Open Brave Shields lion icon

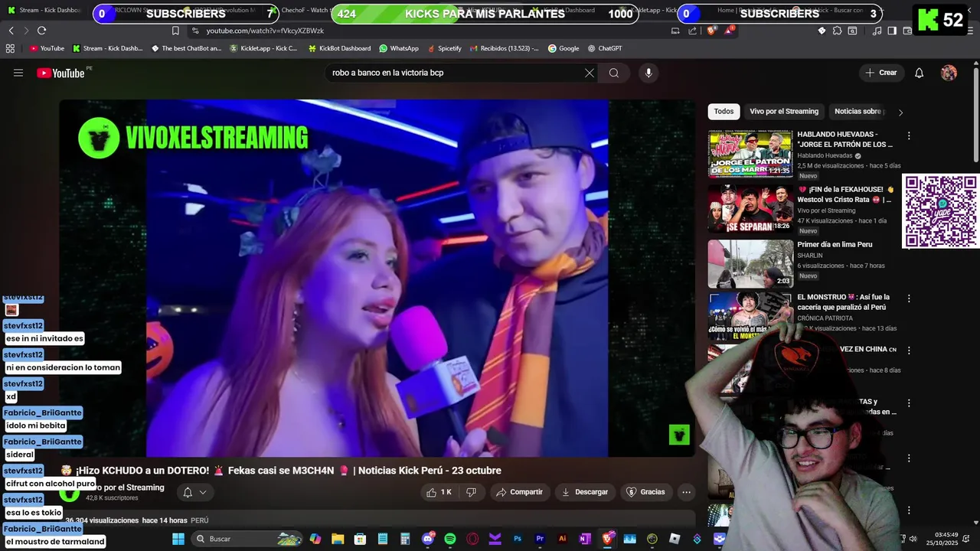tap(711, 31)
